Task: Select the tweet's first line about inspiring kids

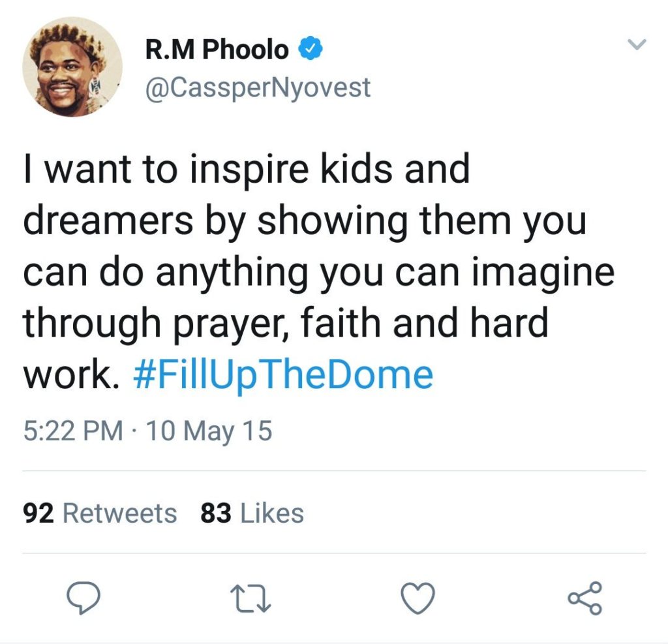Action: pos(247,170)
